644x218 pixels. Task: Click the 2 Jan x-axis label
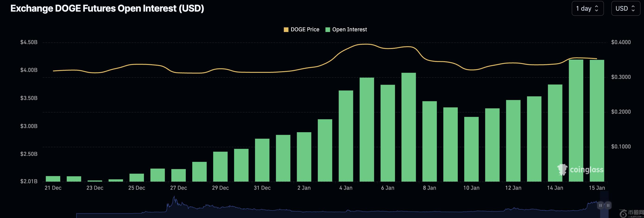click(x=304, y=188)
